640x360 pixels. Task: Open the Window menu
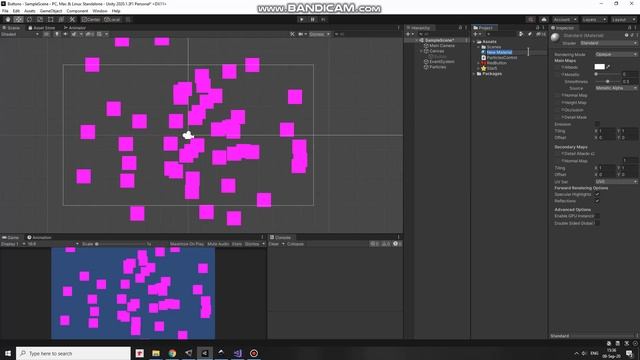[100, 11]
